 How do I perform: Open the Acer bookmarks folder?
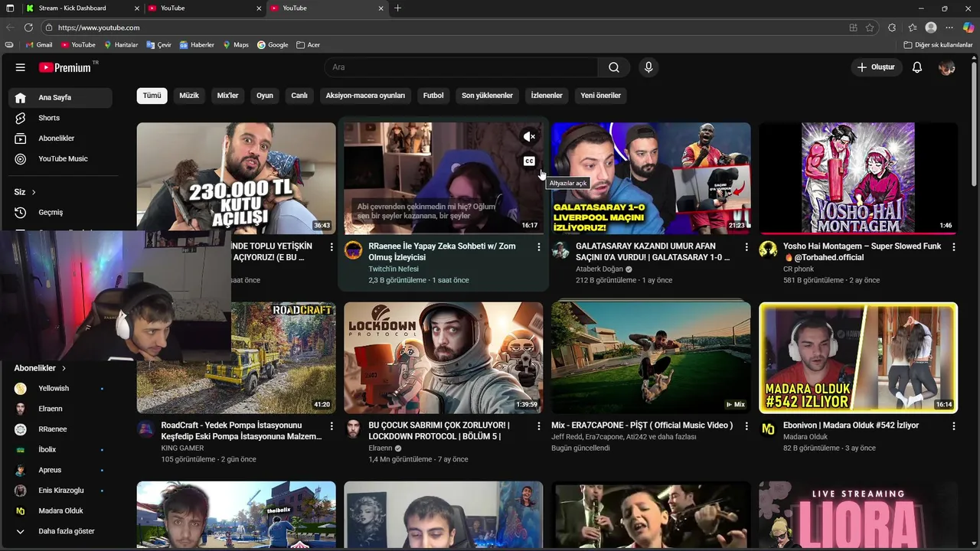(308, 45)
